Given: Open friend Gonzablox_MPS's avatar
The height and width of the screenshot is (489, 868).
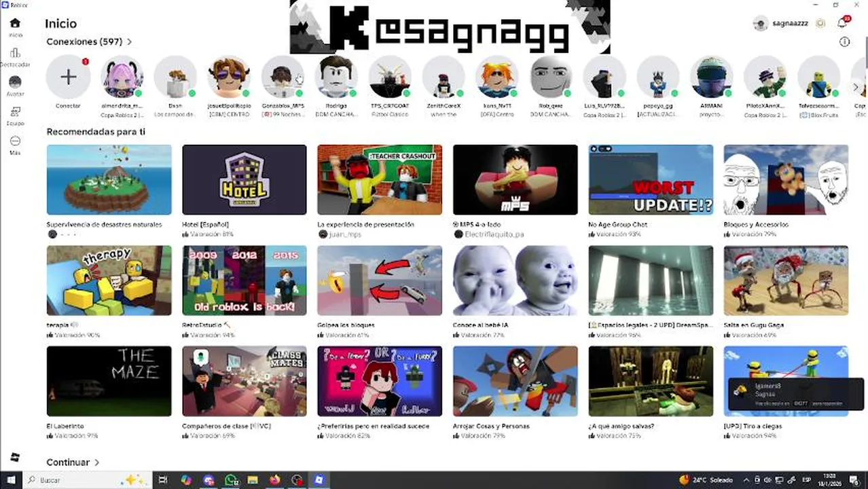Looking at the screenshot, I should pyautogui.click(x=283, y=77).
